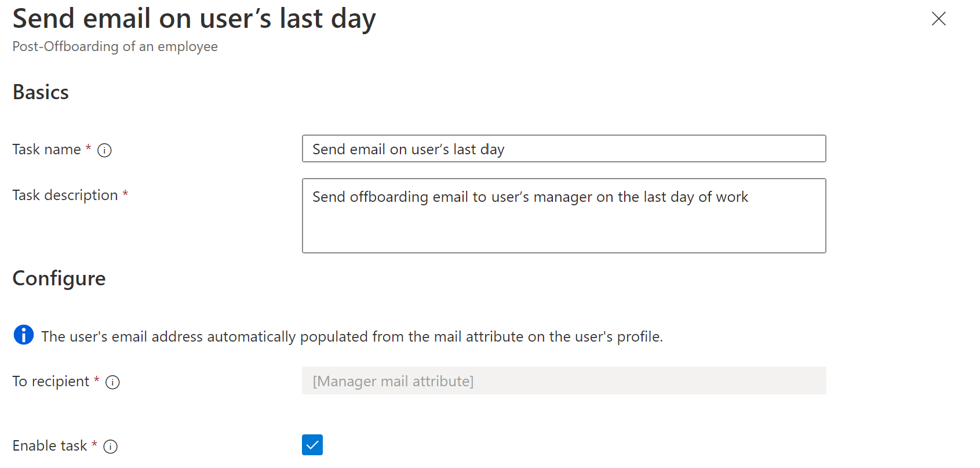Click the Basics section heading

(x=41, y=92)
